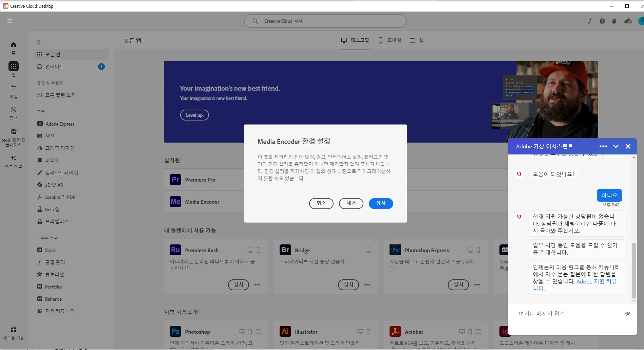Screen dimensions: 644x350
Task: Collapse the virtual assistant chat panel
Action: pos(615,146)
